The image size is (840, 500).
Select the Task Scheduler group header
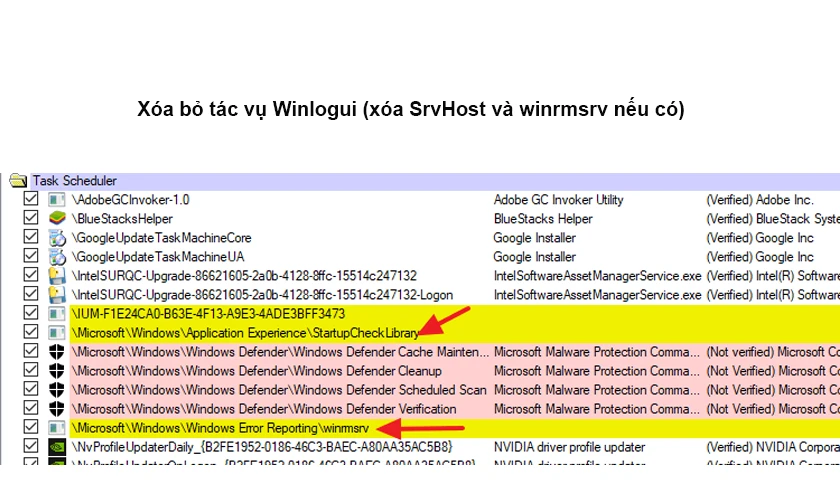tap(74, 181)
